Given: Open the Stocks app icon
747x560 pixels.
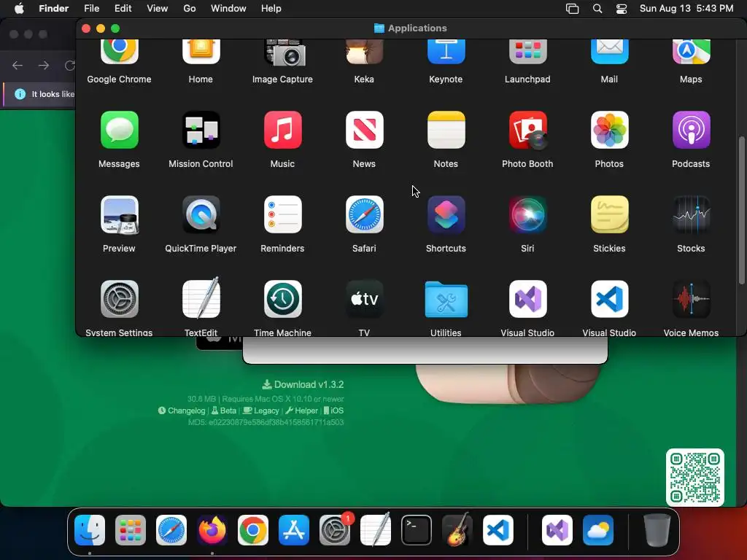Looking at the screenshot, I should [691, 215].
